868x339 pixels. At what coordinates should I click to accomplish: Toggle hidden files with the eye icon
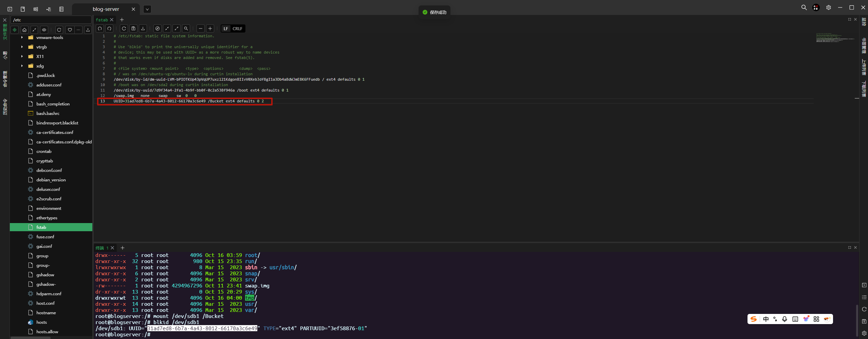click(x=44, y=30)
